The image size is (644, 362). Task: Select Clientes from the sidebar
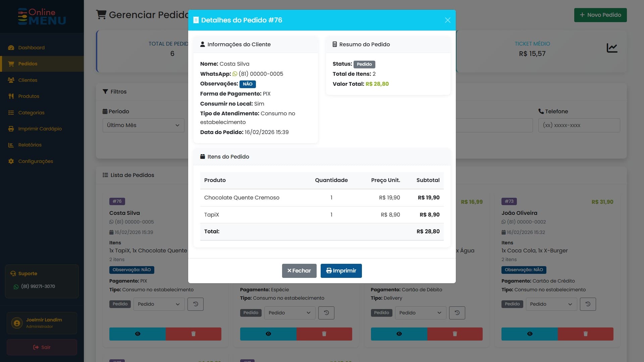point(28,80)
